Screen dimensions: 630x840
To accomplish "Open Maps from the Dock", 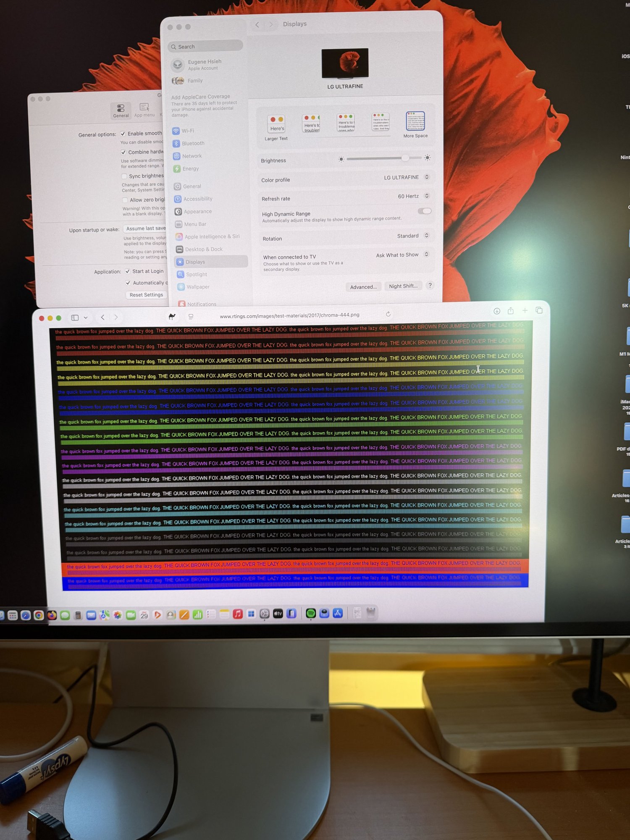I will (105, 615).
